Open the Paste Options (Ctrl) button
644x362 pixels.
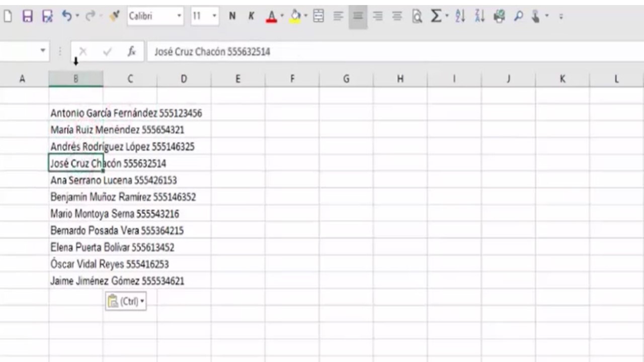126,301
